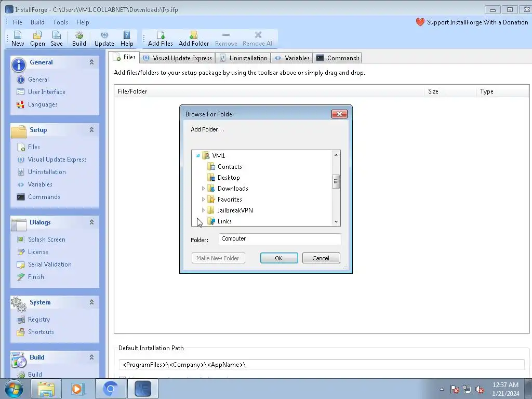Click the Add Folder toolbar icon
This screenshot has width=532, height=399.
tap(194, 38)
